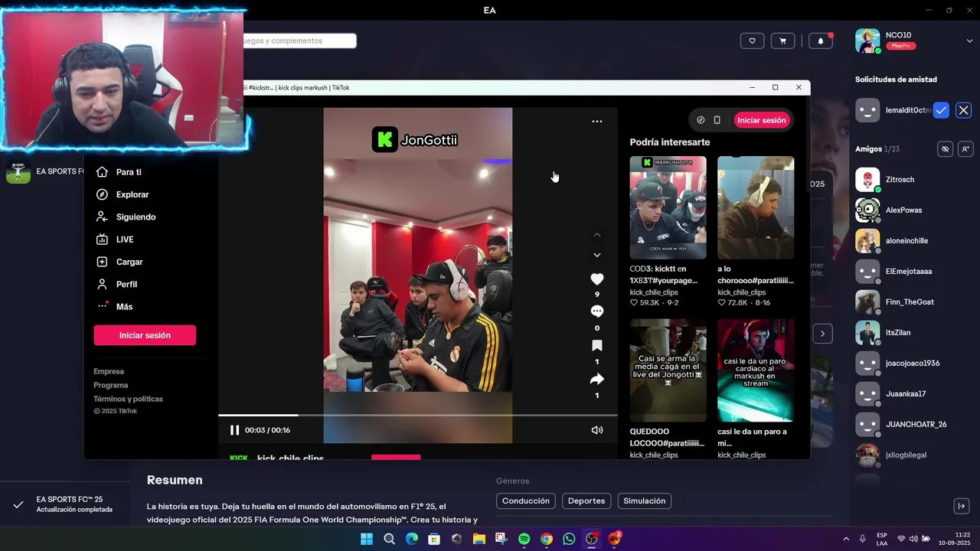This screenshot has width=980, height=551.
Task: Open Para ti in TikTok sidebar
Action: click(129, 172)
